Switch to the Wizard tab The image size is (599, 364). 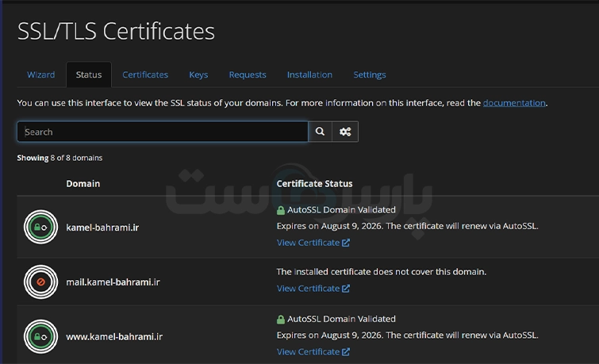click(x=41, y=75)
